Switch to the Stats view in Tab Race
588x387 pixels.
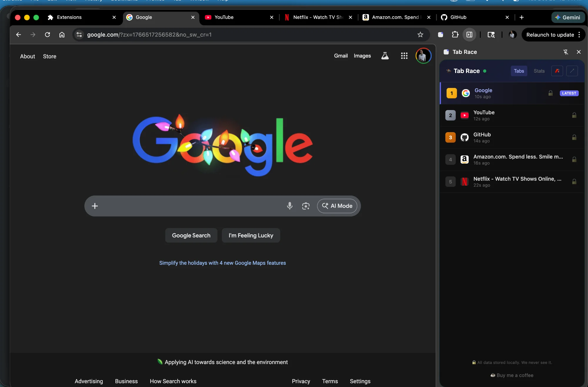[x=539, y=71]
